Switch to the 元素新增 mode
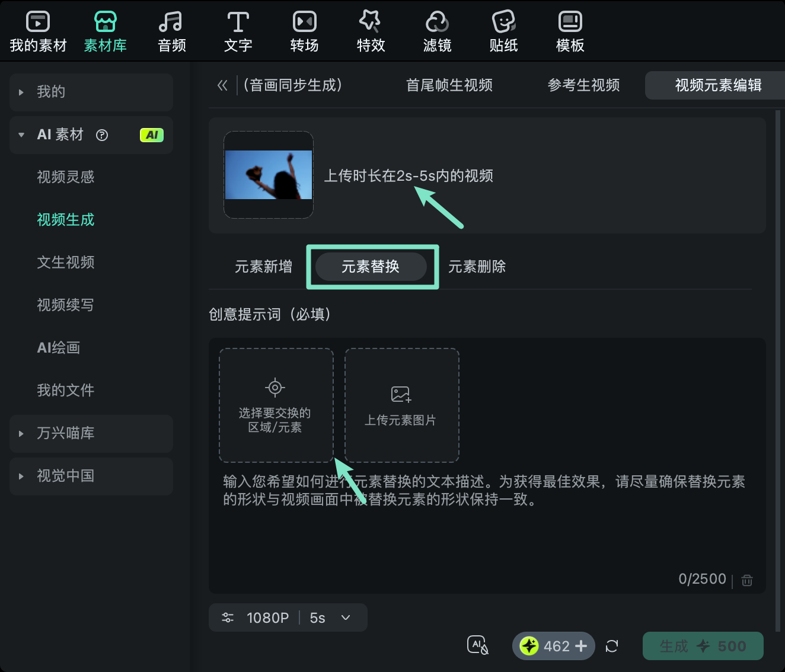Image resolution: width=785 pixels, height=672 pixels. coord(263,267)
